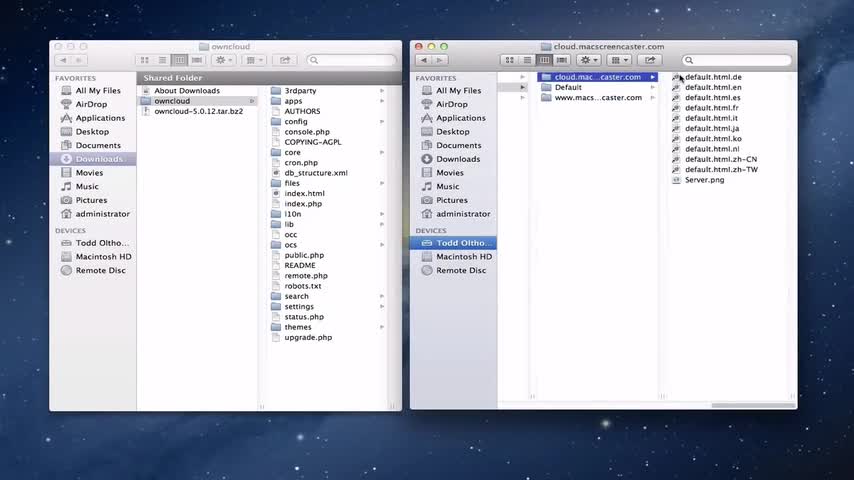Switch to list view in cloud.macscreencaster.com window
This screenshot has width=854, height=480.
coord(527,60)
